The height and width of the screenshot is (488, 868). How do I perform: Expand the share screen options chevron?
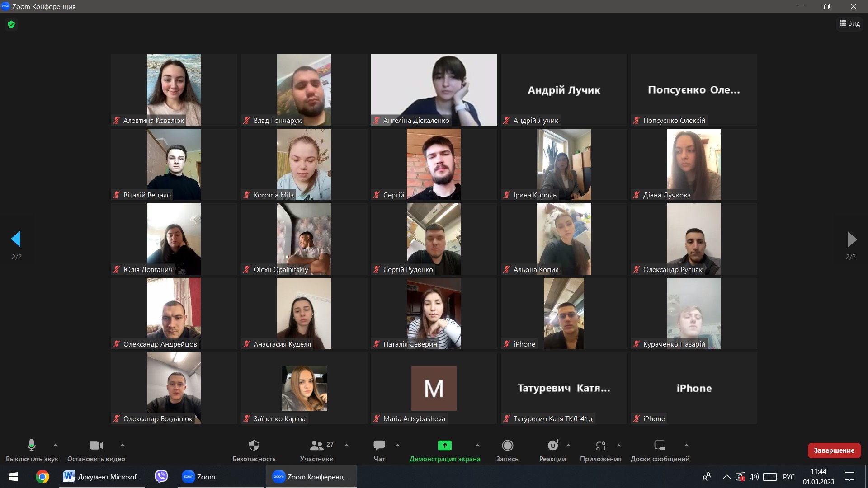[x=478, y=446]
